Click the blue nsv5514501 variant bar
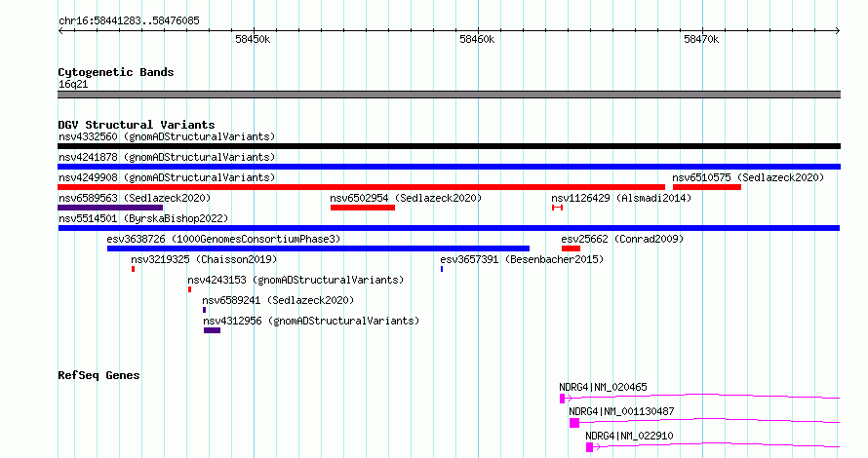 [x=449, y=228]
